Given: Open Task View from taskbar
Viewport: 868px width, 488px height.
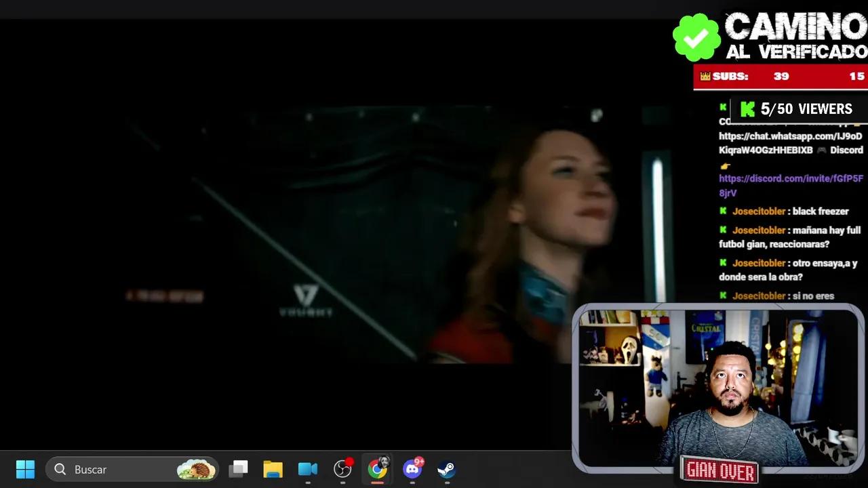Looking at the screenshot, I should 238,469.
